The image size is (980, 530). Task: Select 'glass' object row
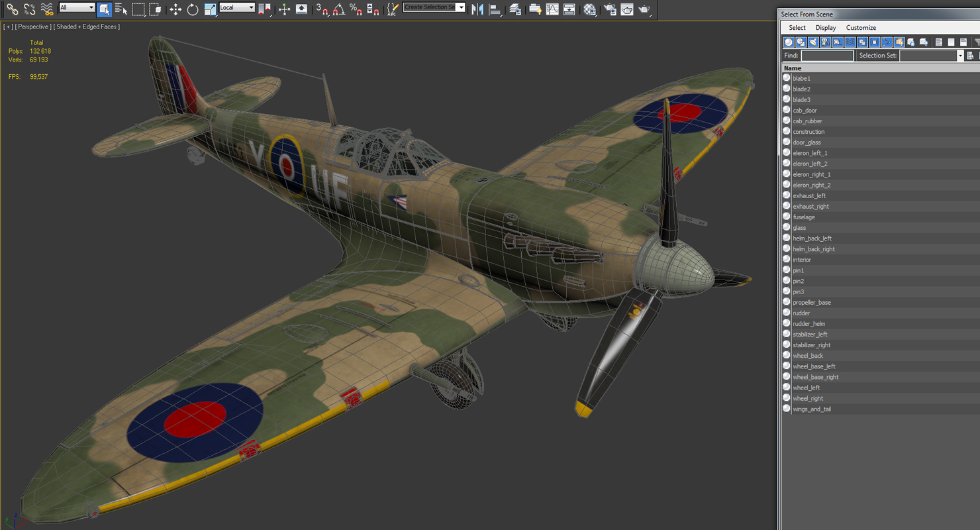pos(881,227)
